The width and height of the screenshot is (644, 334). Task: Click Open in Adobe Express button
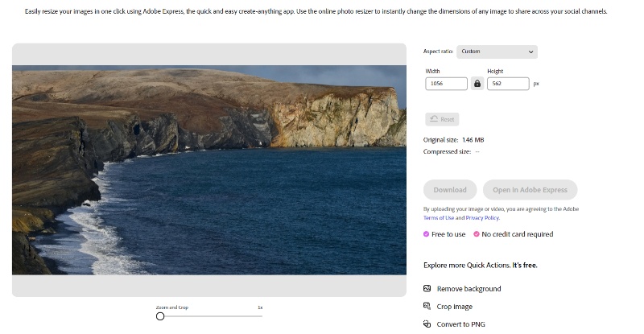click(530, 190)
